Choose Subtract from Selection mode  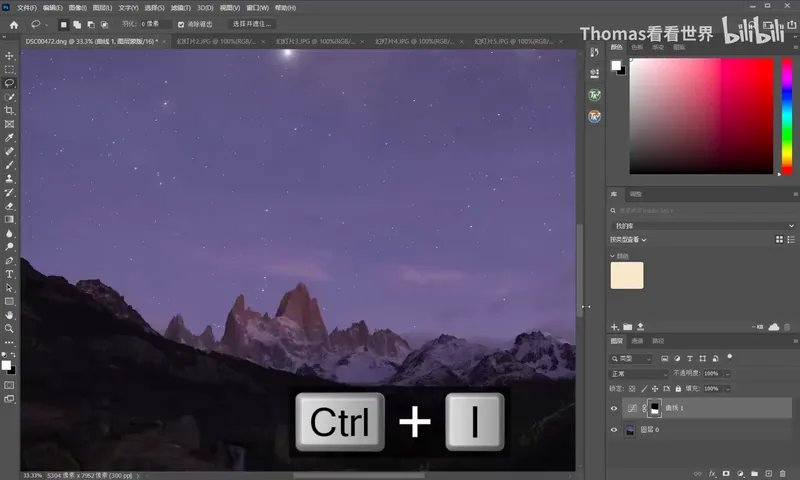(x=91, y=24)
